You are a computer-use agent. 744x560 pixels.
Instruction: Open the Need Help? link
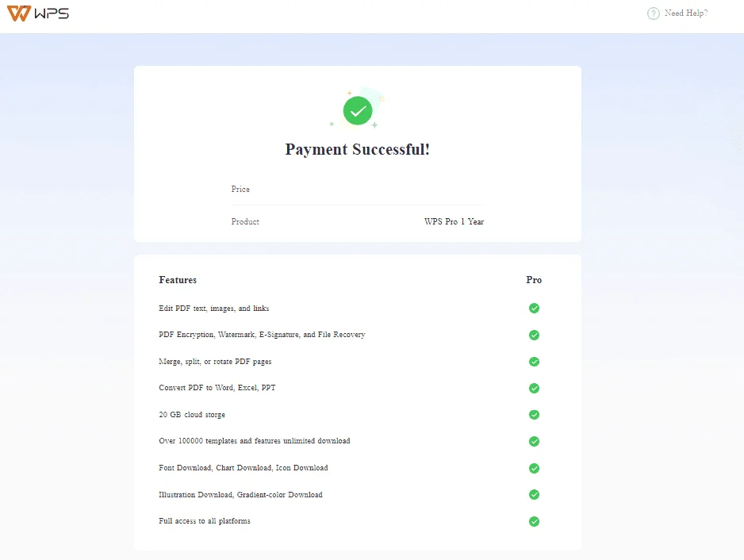click(x=685, y=13)
